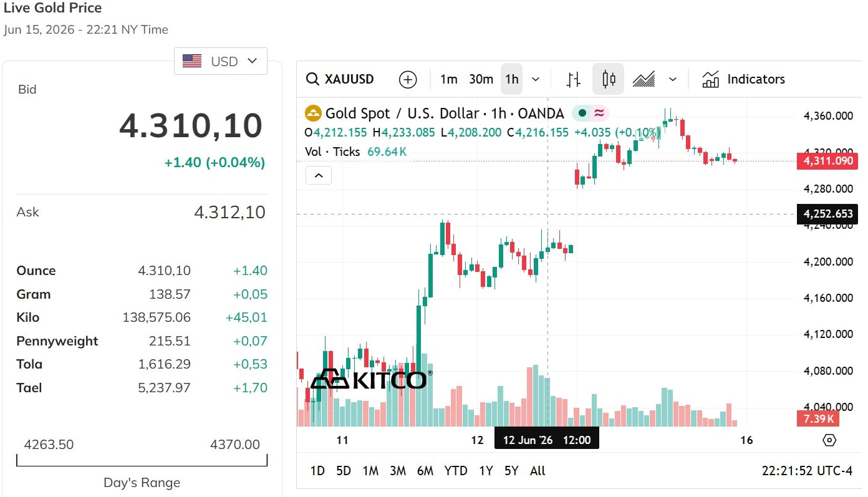Open chart settings hexagon icon
Screen dimensions: 868x497
click(x=829, y=440)
